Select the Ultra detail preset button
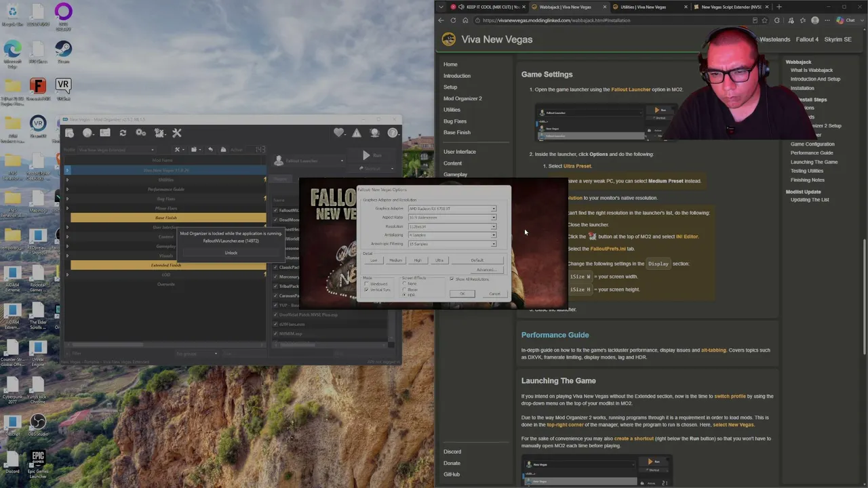Screen dimensions: 868x488 (439, 260)
